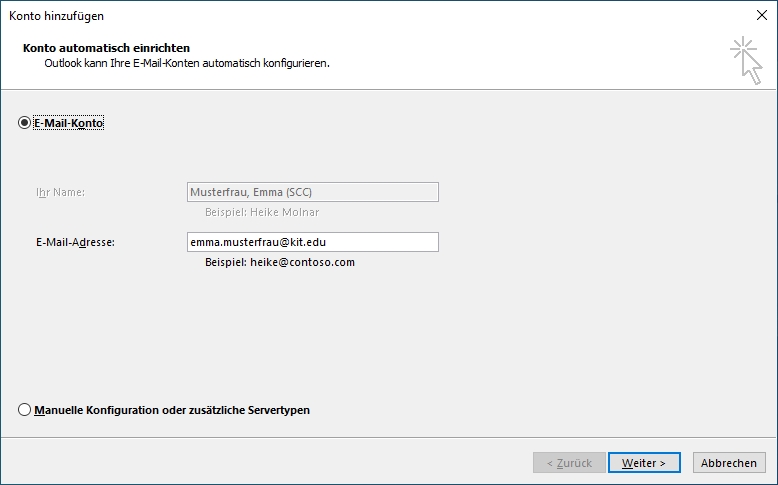Click the E-Mail-Adresse field label

75,242
